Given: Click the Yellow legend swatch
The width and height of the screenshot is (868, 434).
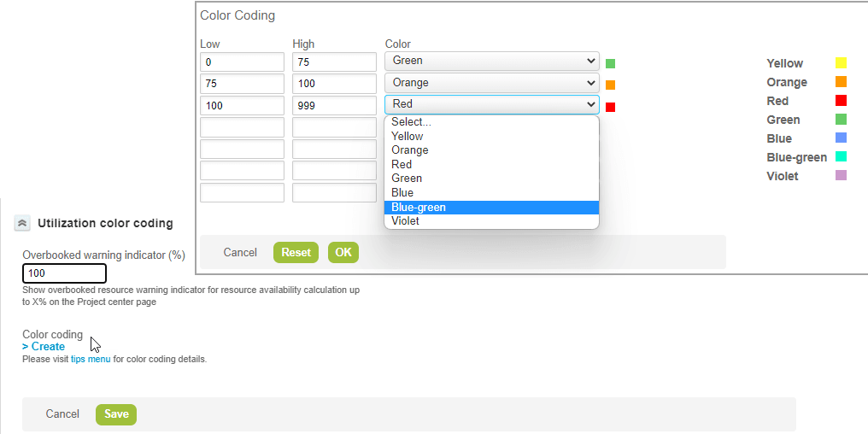Looking at the screenshot, I should click(x=841, y=63).
